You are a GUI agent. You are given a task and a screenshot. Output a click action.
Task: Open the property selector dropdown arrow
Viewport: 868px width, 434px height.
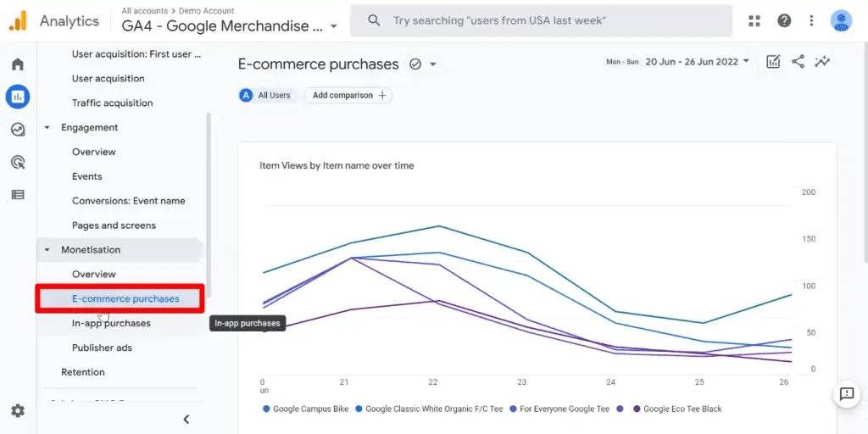[x=333, y=26]
